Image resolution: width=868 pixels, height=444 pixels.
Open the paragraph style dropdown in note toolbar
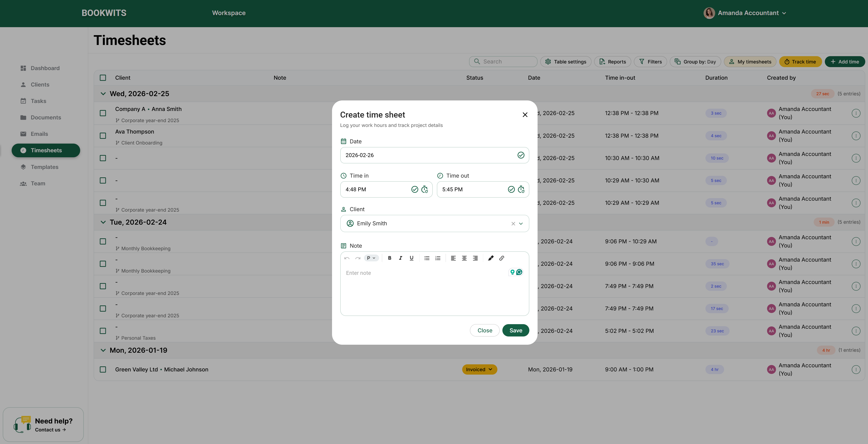(x=371, y=258)
